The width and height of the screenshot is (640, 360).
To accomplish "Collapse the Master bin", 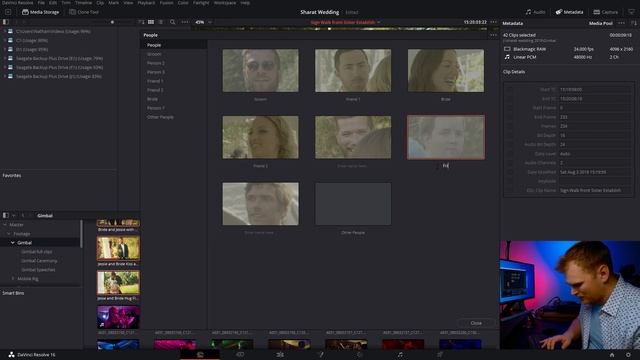I will (5, 224).
